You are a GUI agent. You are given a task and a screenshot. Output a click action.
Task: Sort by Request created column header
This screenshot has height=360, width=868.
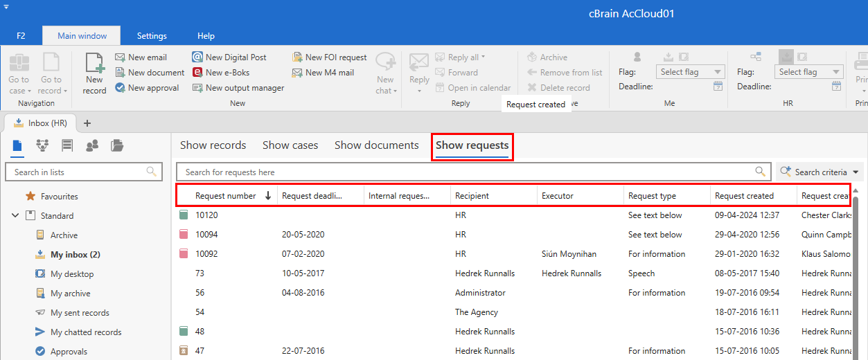(x=754, y=196)
